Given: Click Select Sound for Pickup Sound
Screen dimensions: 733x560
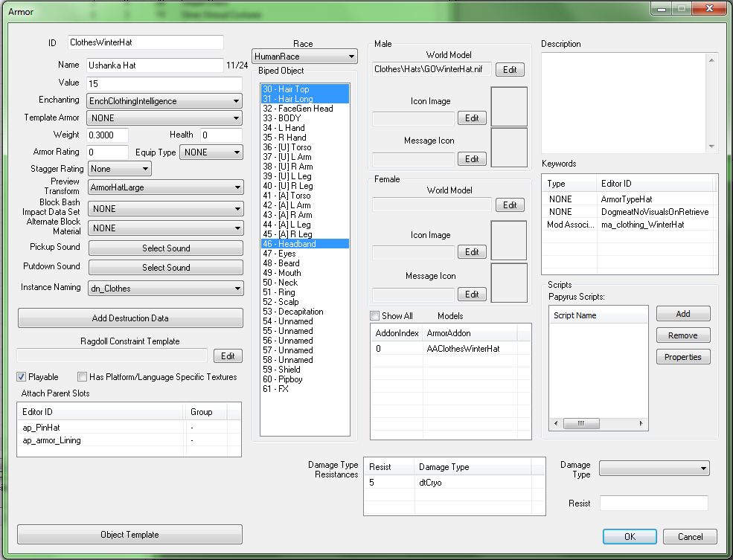Looking at the screenshot, I should [x=166, y=248].
